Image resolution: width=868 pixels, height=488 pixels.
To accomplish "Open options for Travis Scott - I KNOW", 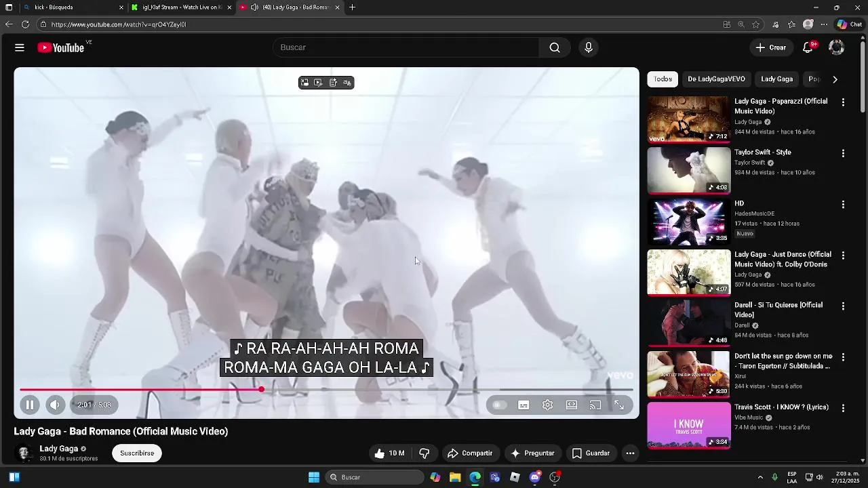I will (843, 408).
